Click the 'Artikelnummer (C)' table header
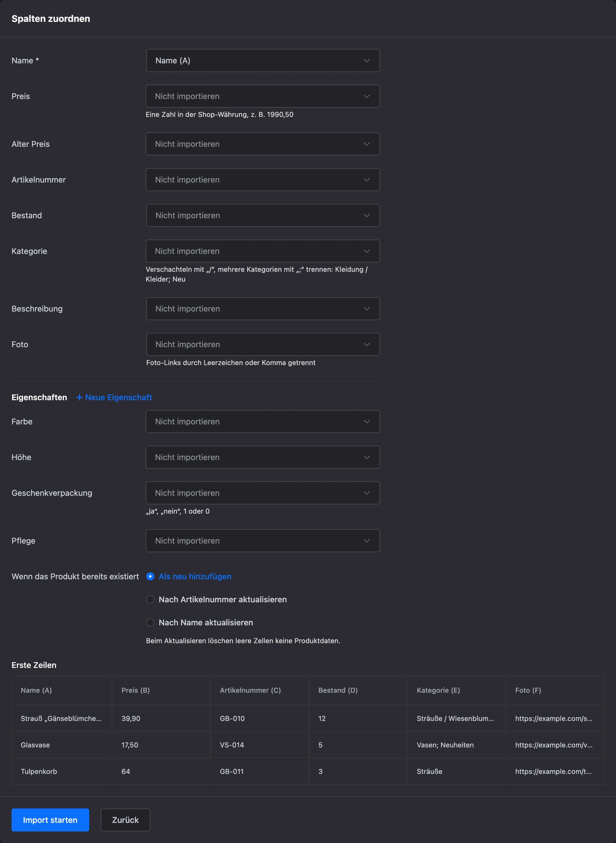 click(x=260, y=690)
